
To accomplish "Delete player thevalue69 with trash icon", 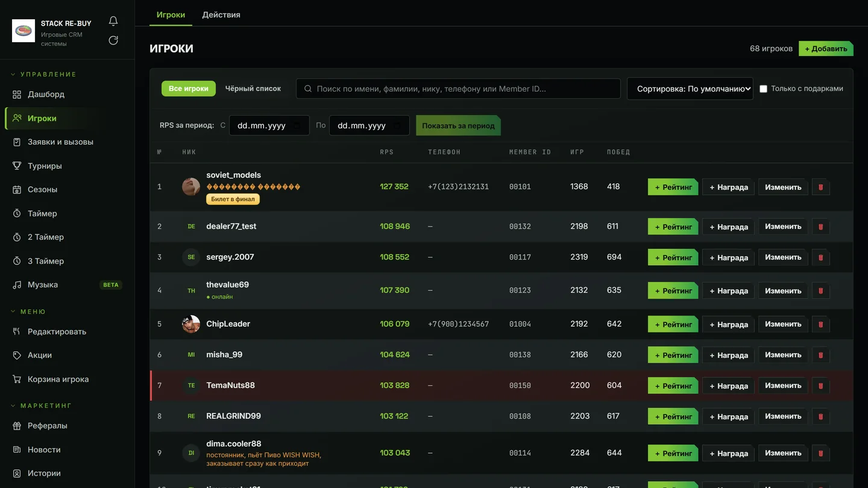I will pyautogui.click(x=820, y=290).
